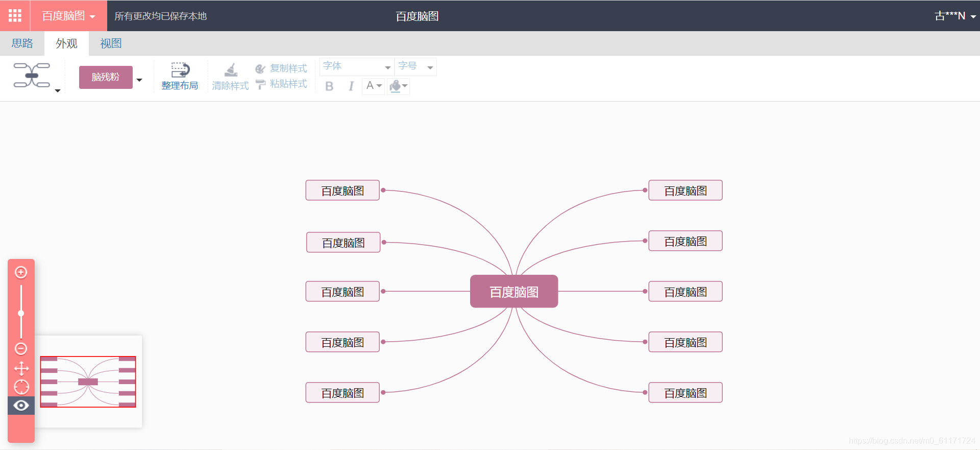
Task: Click the 脑残粉 theme swatch
Action: 106,77
